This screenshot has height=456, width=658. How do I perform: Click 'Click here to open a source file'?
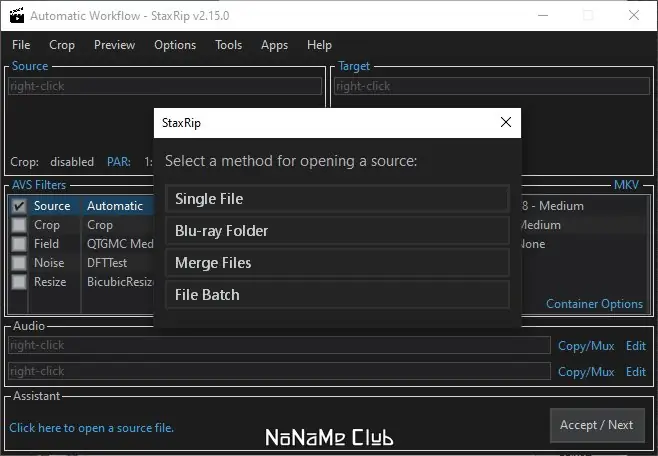[x=91, y=427]
